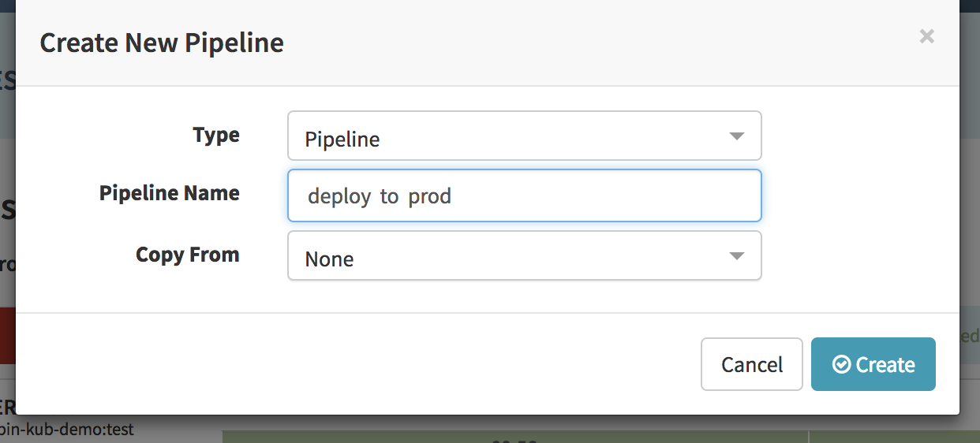The width and height of the screenshot is (980, 443).
Task: Click the "Create New Pipeline" dialog title
Action: [162, 43]
